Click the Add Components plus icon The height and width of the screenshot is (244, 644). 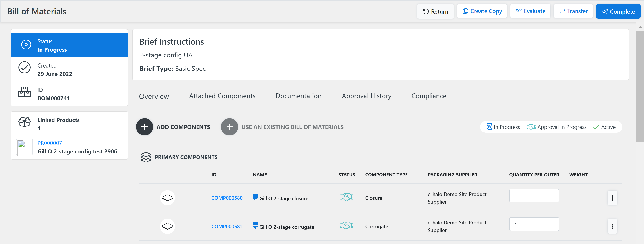(144, 127)
